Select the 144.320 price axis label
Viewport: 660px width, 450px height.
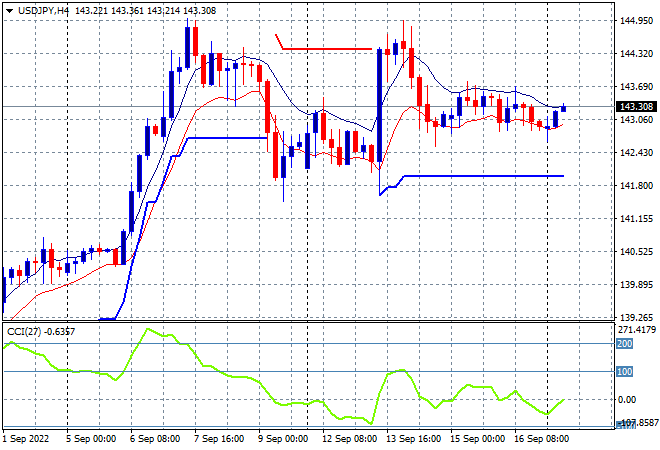(637, 53)
